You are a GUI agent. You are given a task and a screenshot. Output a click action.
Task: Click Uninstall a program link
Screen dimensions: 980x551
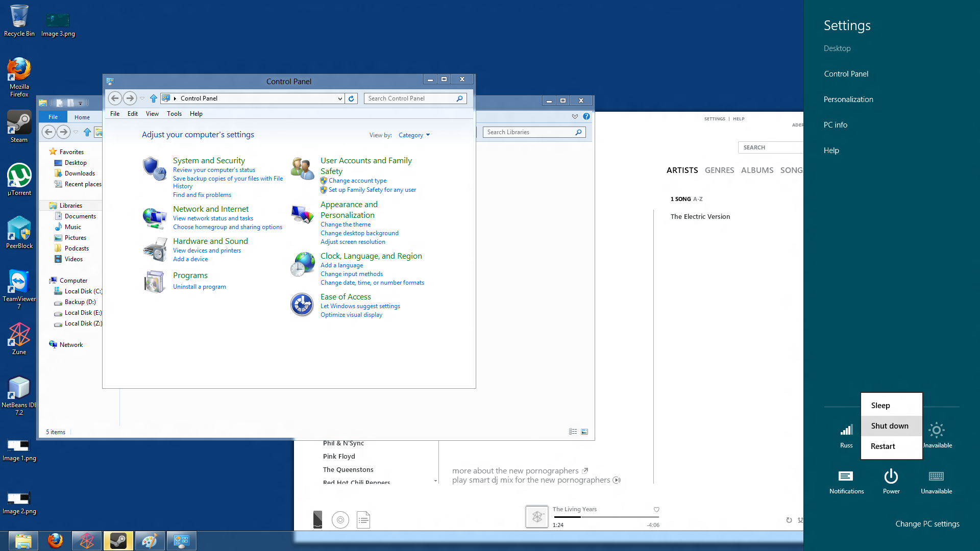pos(199,287)
